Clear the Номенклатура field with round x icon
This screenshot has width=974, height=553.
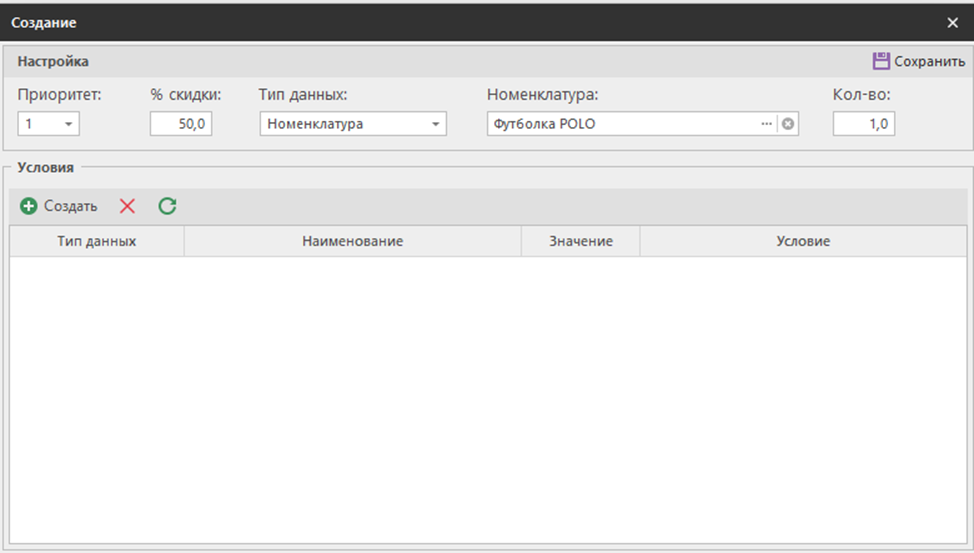pos(788,124)
